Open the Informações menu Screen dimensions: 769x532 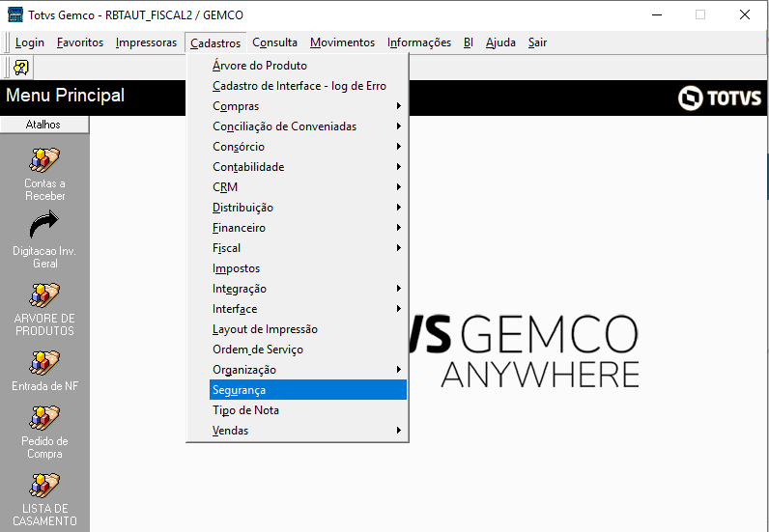click(x=419, y=42)
